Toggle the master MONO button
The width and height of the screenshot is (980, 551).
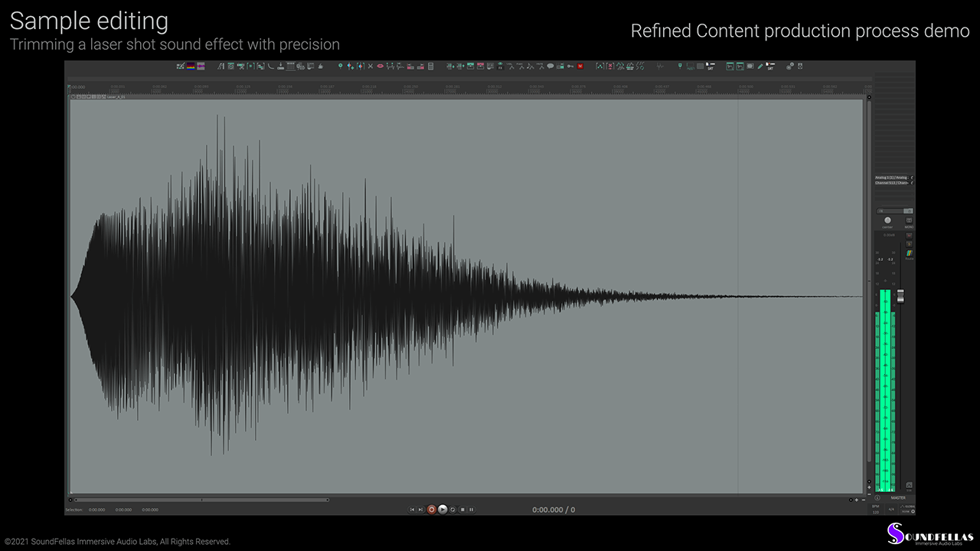909,223
